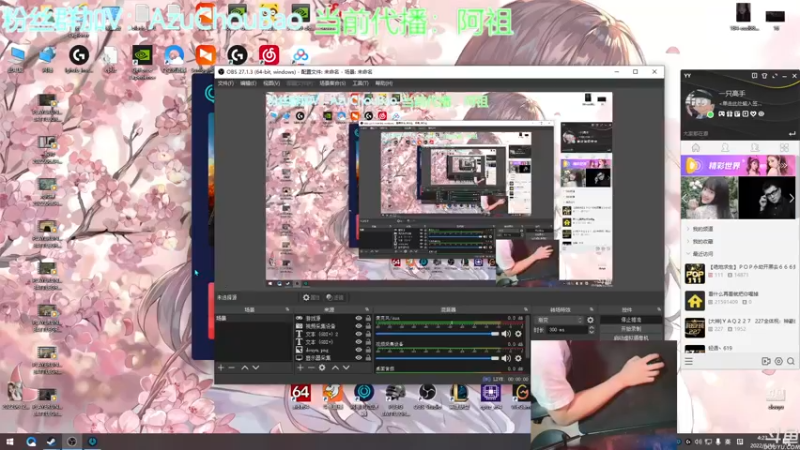Pop out the 混音器 dock icon
This screenshot has height=450, width=800.
[526, 310]
